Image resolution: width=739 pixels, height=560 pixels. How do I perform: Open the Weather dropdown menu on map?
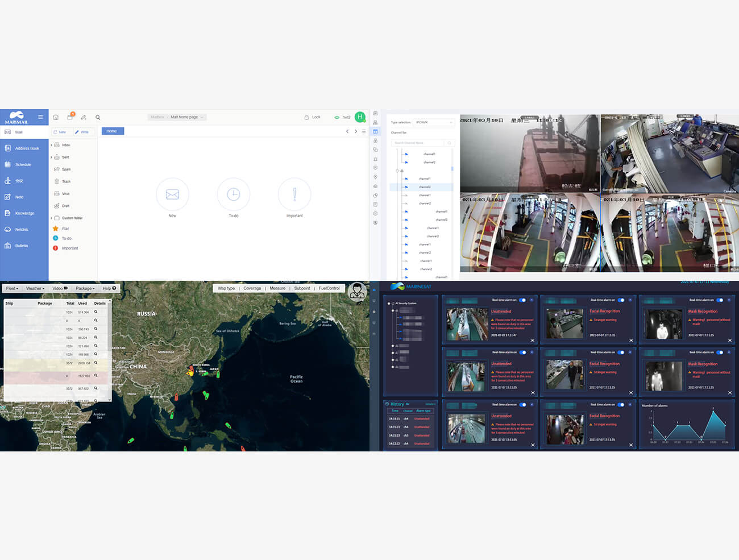click(x=35, y=288)
